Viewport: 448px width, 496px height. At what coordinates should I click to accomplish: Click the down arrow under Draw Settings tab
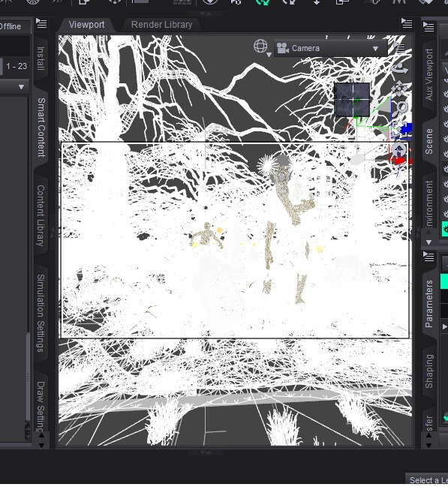pyautogui.click(x=41, y=445)
